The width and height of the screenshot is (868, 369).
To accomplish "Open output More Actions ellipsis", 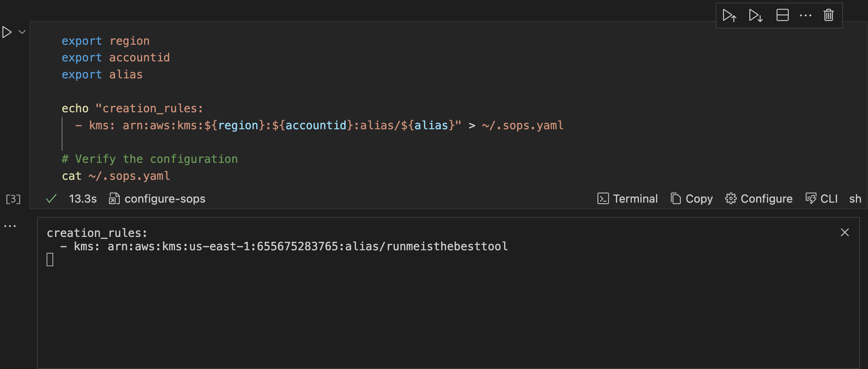I will 10,226.
